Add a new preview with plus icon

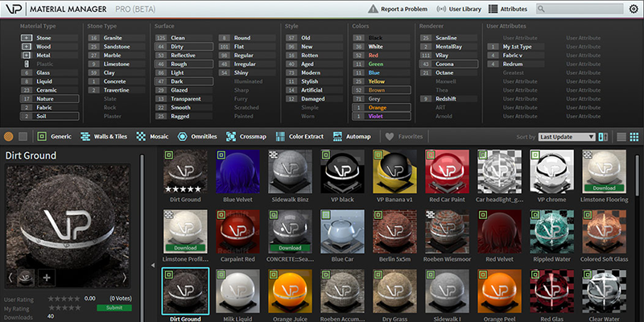(x=47, y=278)
